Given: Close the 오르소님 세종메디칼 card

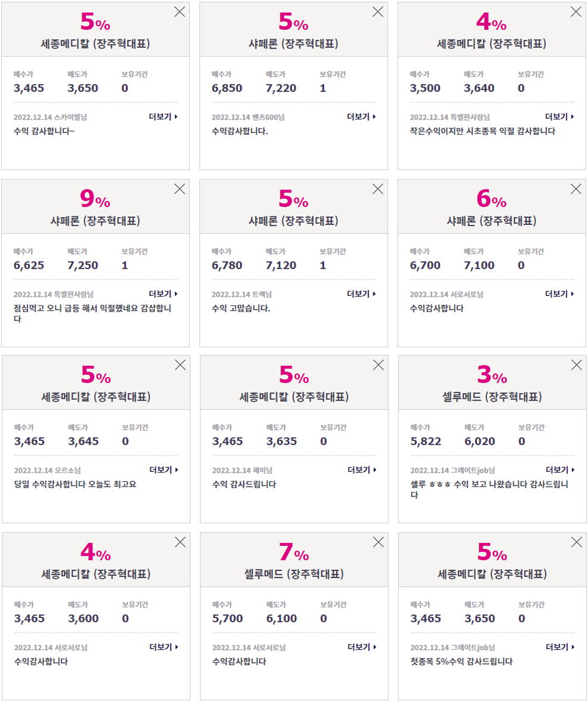Looking at the screenshot, I should point(180,365).
